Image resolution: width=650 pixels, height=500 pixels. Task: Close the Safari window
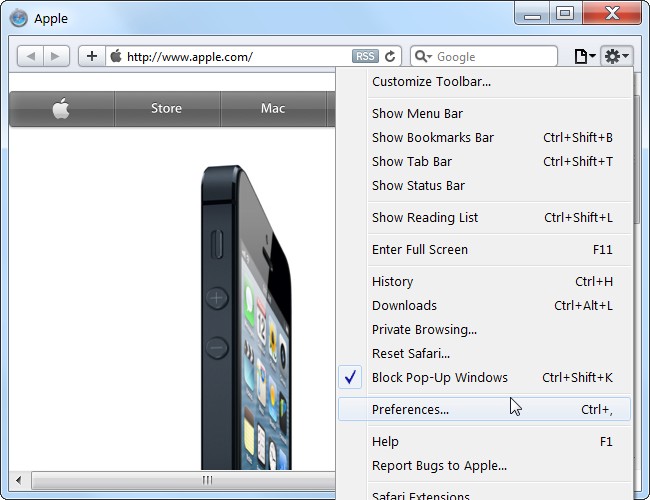click(612, 13)
